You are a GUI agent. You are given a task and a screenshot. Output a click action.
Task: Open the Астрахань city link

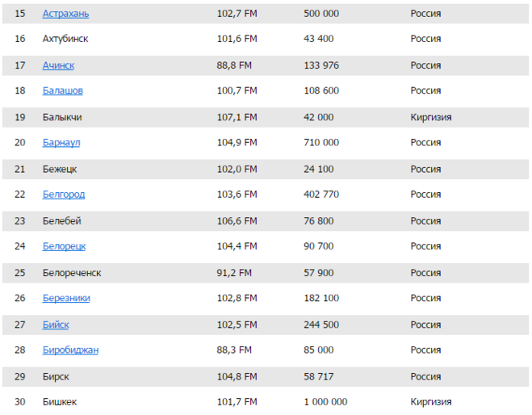coord(65,14)
